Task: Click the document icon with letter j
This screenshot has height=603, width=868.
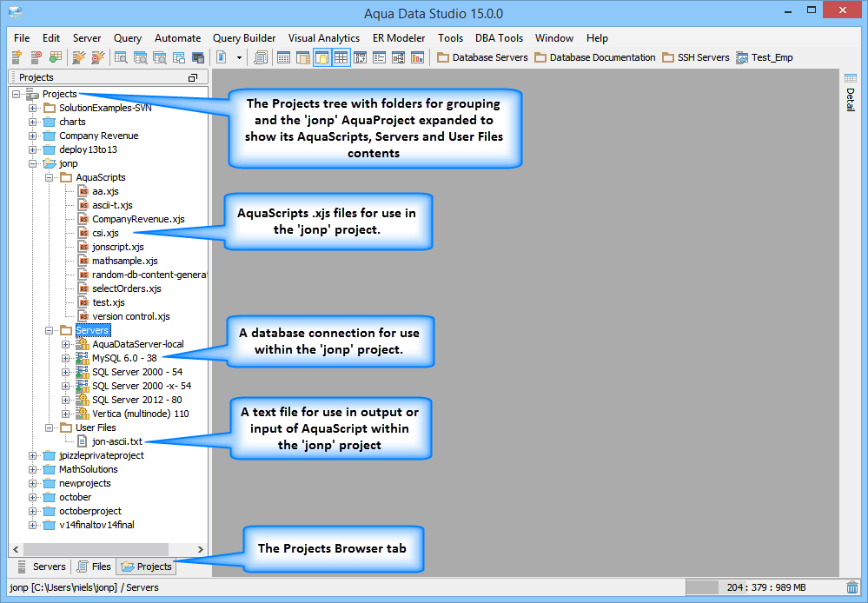Action: pos(221,57)
